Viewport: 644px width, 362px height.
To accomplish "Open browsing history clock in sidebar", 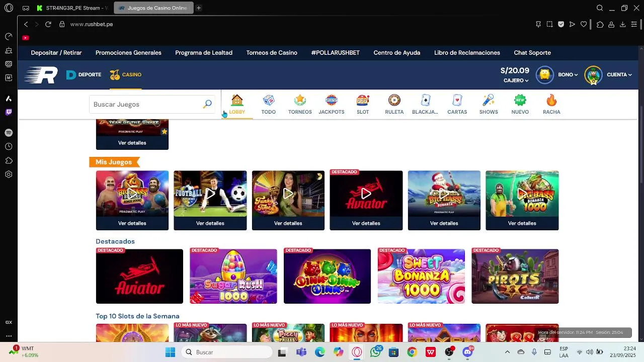I will [9, 147].
